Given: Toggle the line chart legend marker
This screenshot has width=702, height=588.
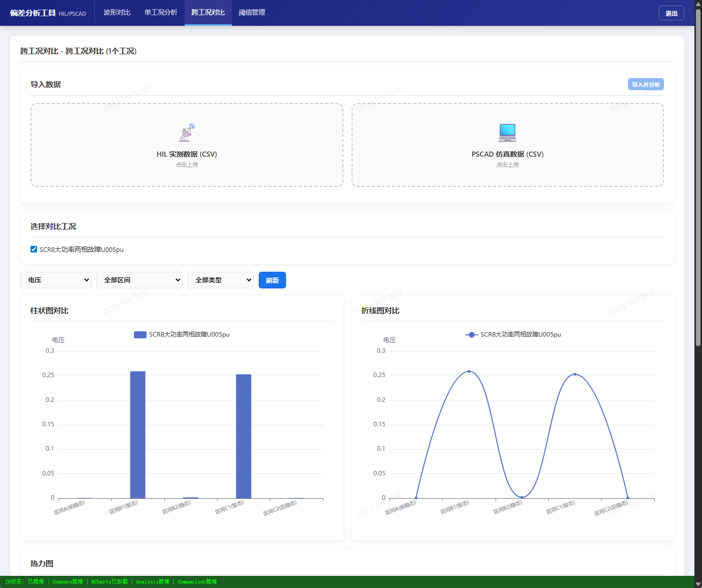Looking at the screenshot, I should 472,335.
